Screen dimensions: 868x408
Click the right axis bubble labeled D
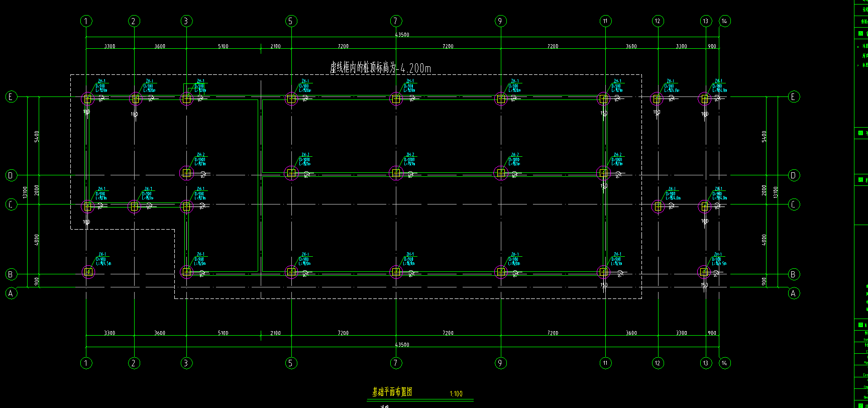pyautogui.click(x=794, y=175)
